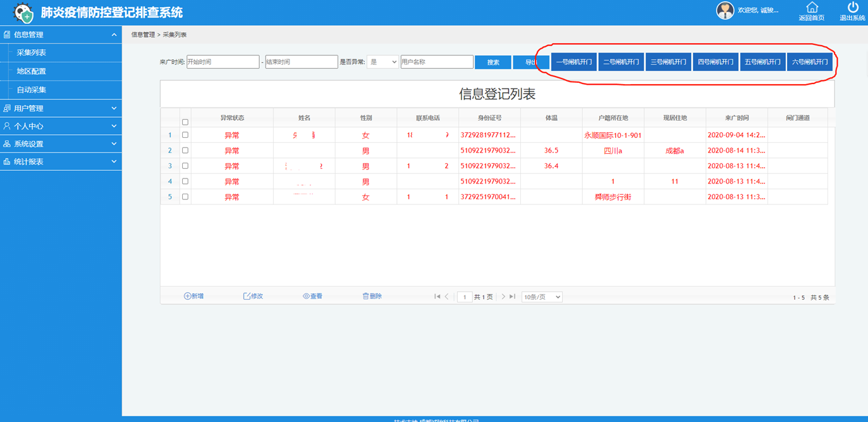Image resolution: width=868 pixels, height=422 pixels.
Task: Click the user avatar icon
Action: pyautogui.click(x=724, y=10)
